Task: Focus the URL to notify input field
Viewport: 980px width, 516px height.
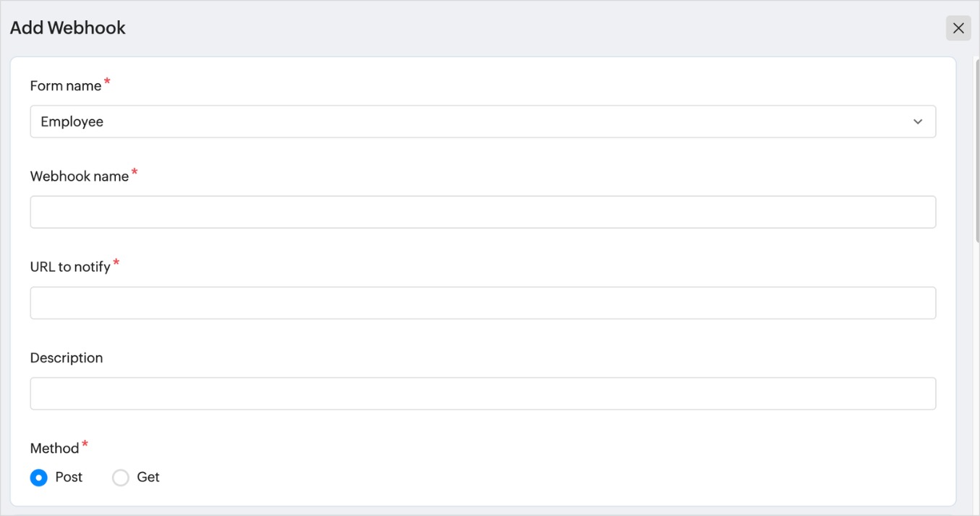Action: point(482,303)
